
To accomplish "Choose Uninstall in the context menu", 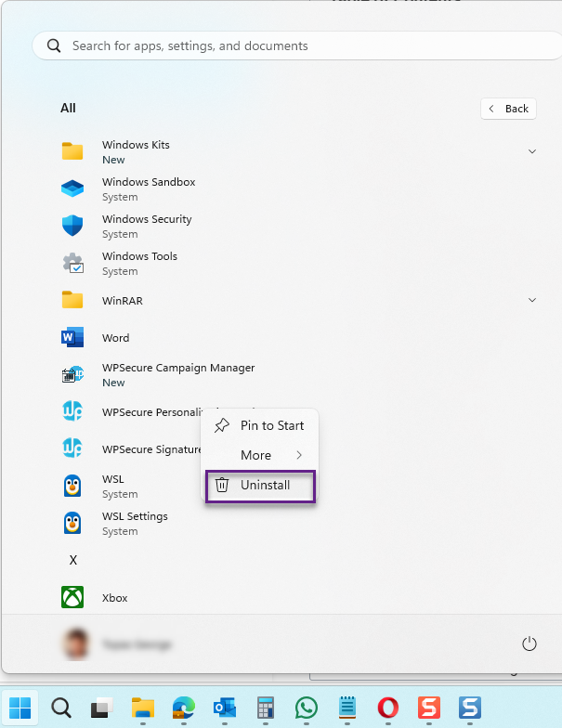I will (x=260, y=486).
